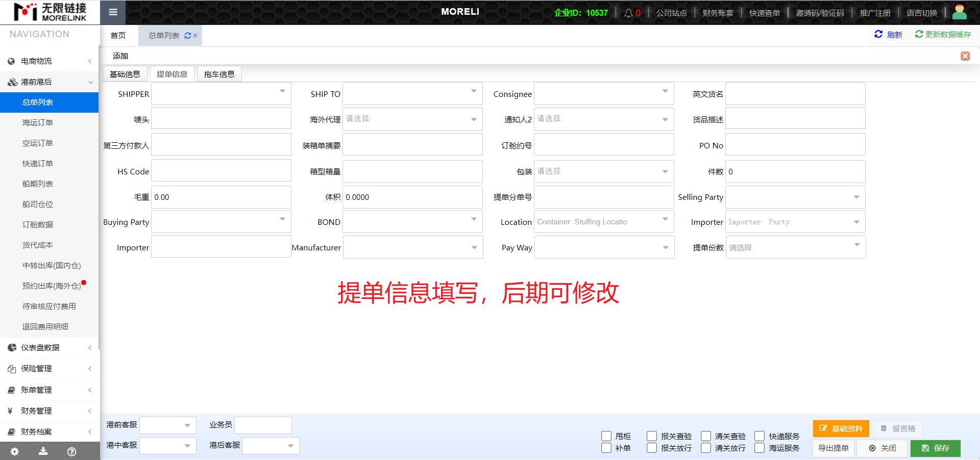Toggle the 海运服务 checkbox
Image resolution: width=980 pixels, height=460 pixels.
pyautogui.click(x=759, y=448)
